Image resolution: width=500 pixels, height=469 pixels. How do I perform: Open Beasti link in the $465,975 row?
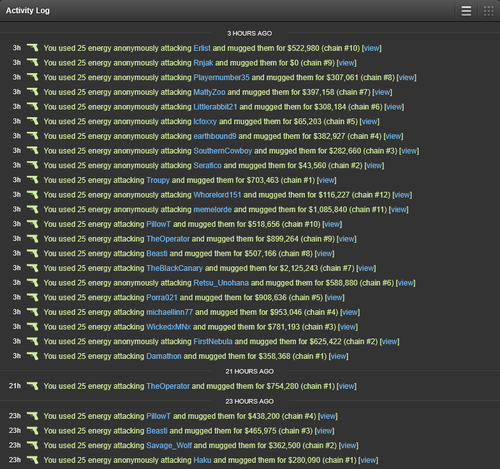pos(157,431)
